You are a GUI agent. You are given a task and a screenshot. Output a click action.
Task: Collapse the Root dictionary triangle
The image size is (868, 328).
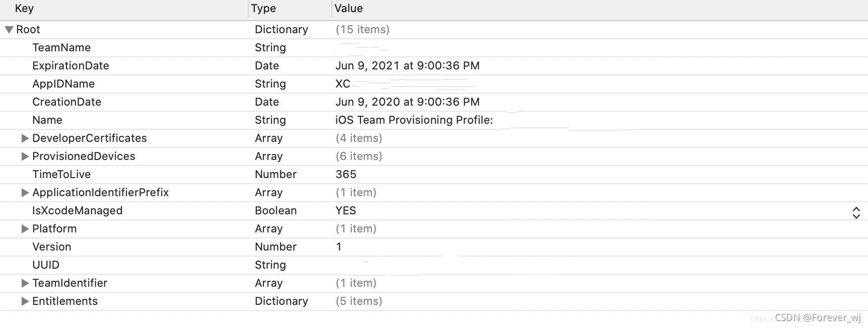tap(9, 30)
